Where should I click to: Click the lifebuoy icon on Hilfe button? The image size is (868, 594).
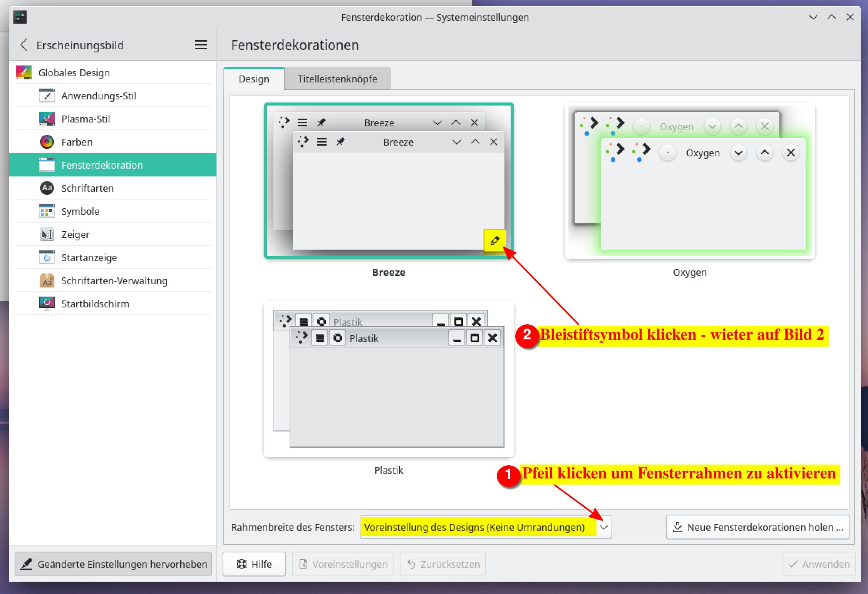coord(242,564)
